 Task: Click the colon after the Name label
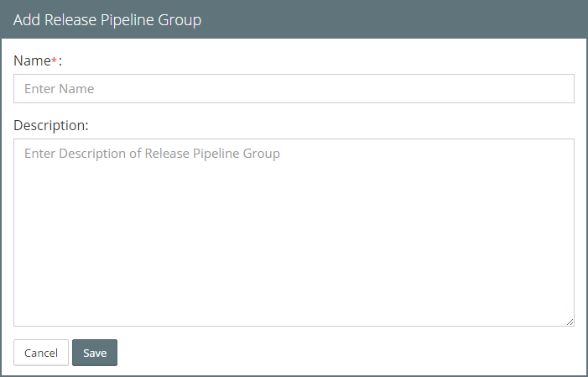pos(60,61)
